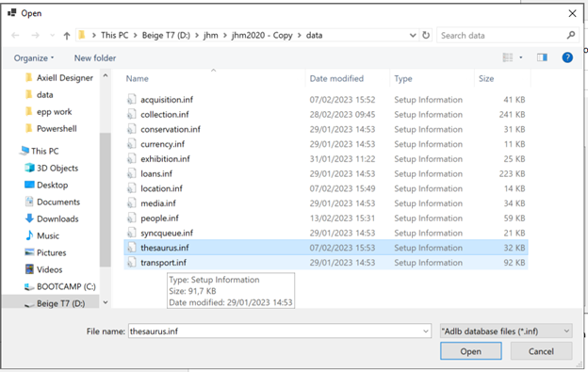Select transport.inf file

[325, 263]
